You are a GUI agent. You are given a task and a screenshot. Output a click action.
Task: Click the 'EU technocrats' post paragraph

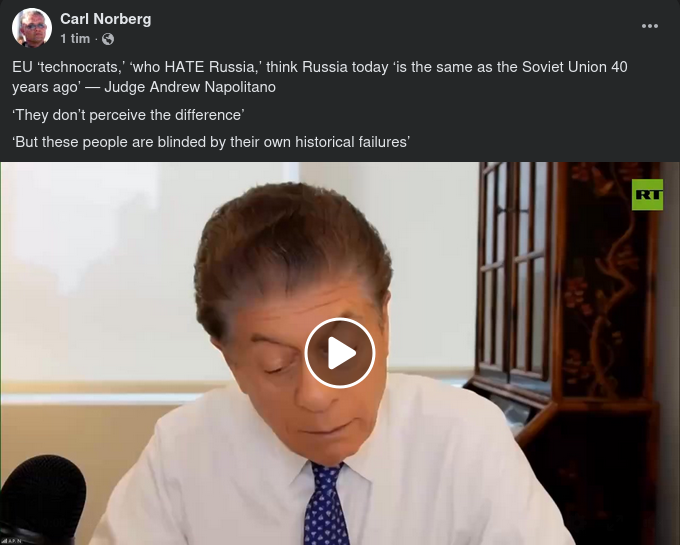tap(320, 77)
